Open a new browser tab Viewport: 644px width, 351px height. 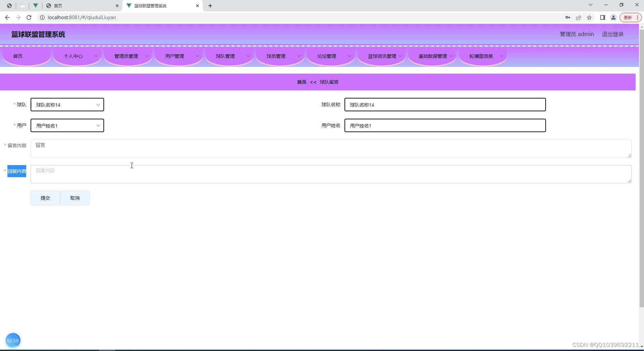[210, 6]
